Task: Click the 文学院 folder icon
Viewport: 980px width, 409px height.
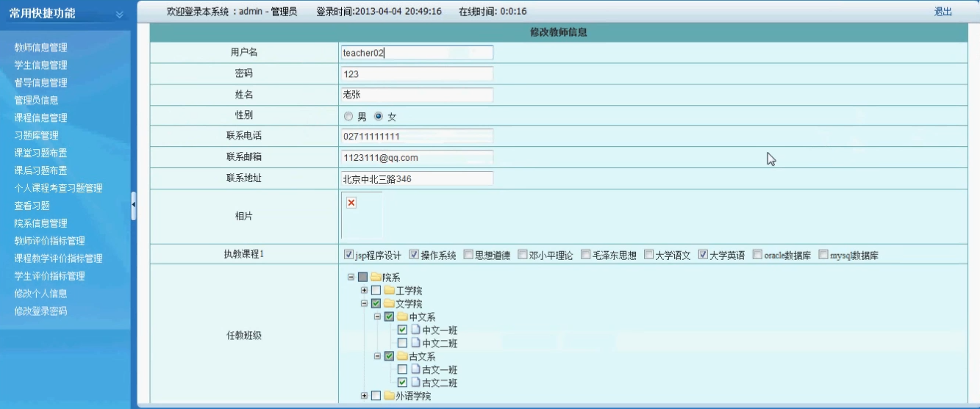Action: (x=389, y=303)
